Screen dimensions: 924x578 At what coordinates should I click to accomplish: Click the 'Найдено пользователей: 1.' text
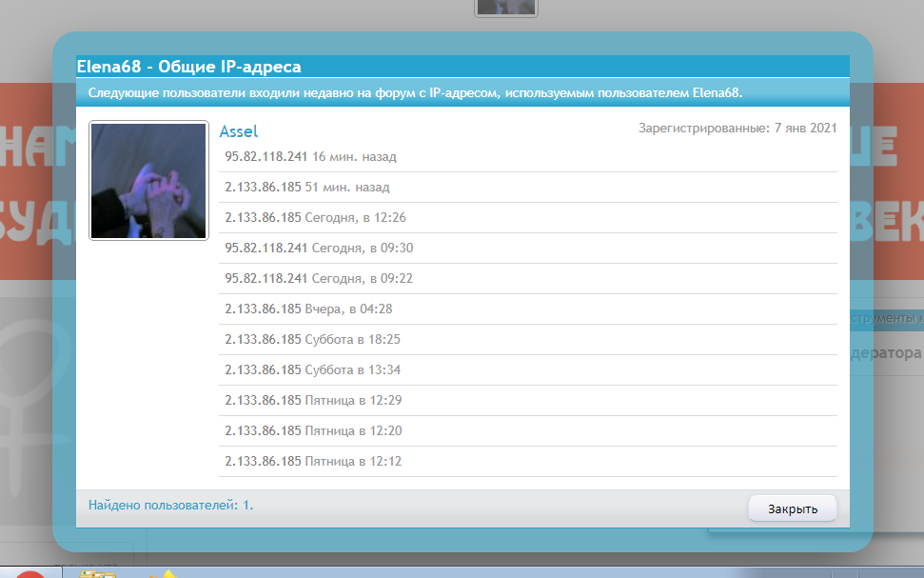point(170,505)
